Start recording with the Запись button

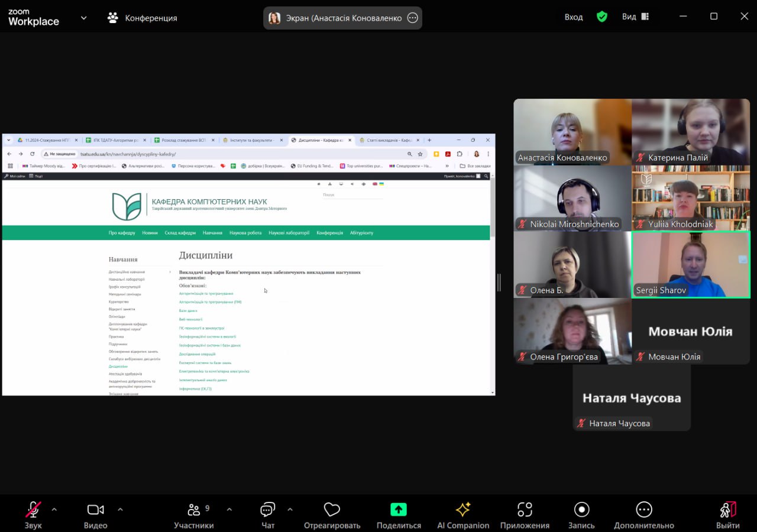pyautogui.click(x=581, y=515)
